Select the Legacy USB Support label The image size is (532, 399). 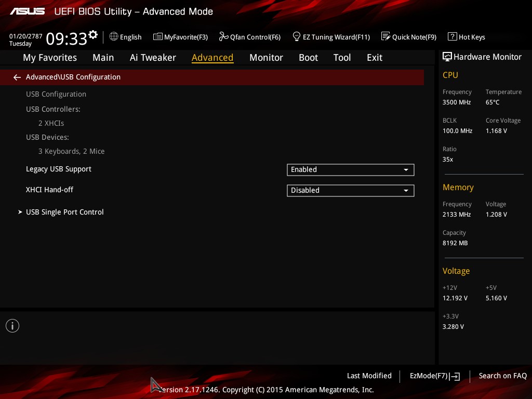tap(59, 169)
